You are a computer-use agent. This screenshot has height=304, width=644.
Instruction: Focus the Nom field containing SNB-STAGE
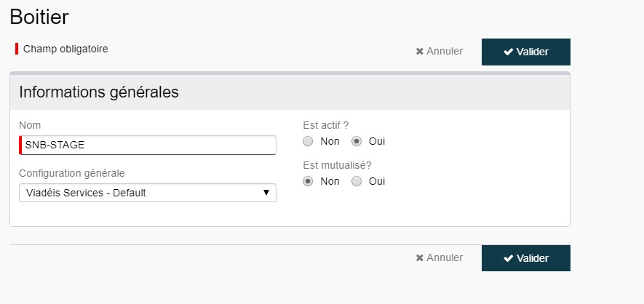coord(148,145)
